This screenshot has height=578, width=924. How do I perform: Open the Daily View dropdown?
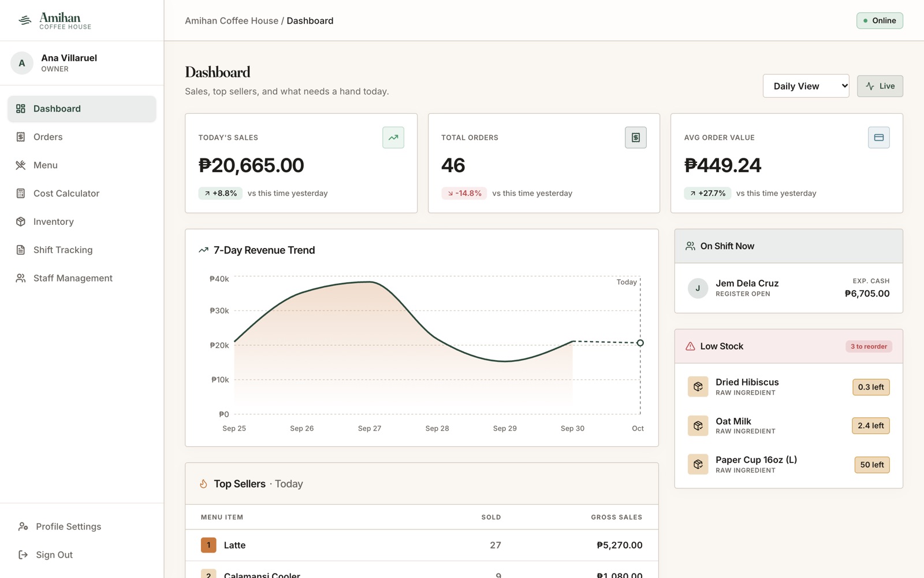(x=806, y=86)
